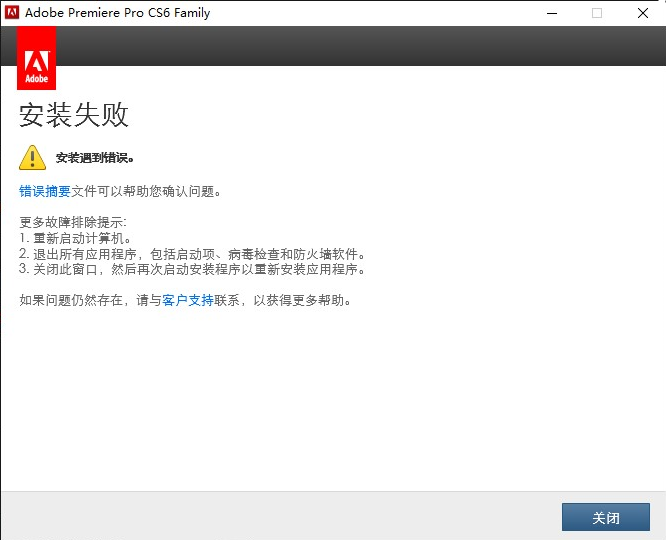Open the 错误摘要 link
This screenshot has width=666, height=540.
pyautogui.click(x=45, y=192)
